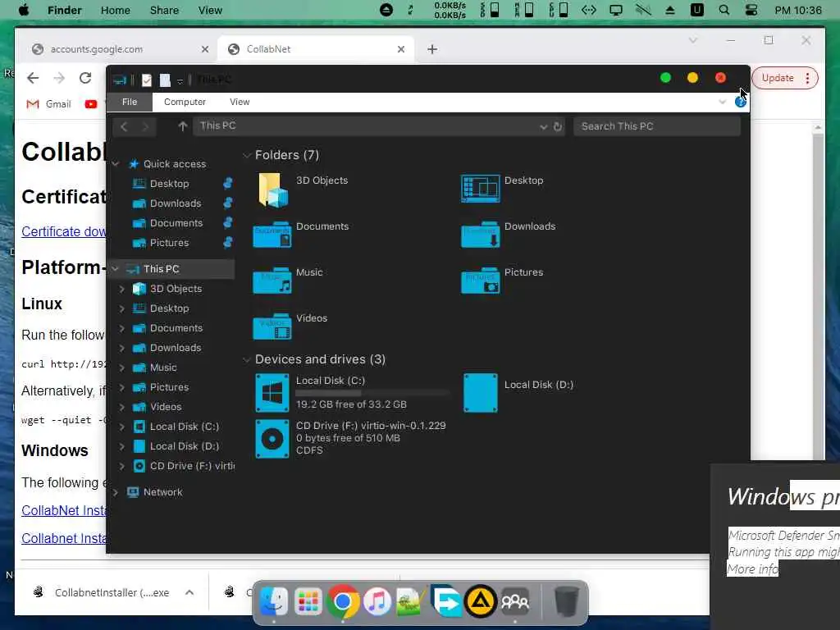Viewport: 840px width, 630px height.
Task: Open the Downloads folder icon in Folders
Action: 481,235
